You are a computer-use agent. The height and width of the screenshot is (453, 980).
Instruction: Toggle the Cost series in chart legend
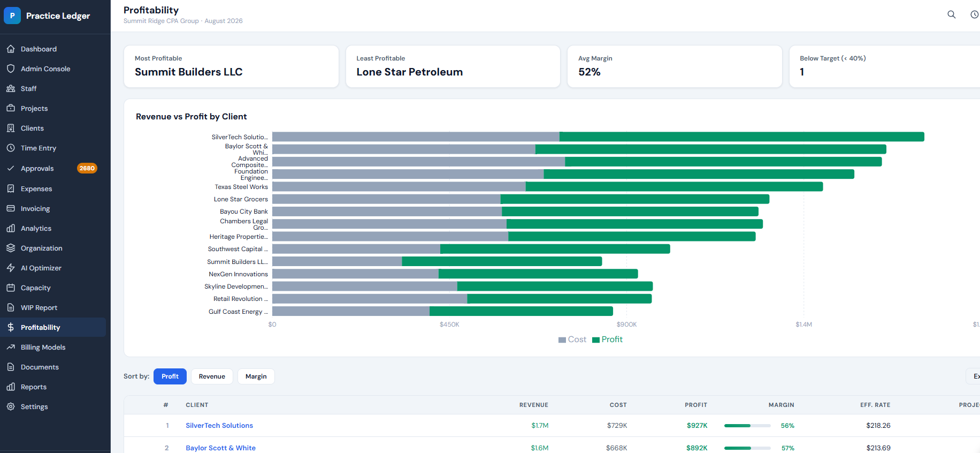click(572, 339)
